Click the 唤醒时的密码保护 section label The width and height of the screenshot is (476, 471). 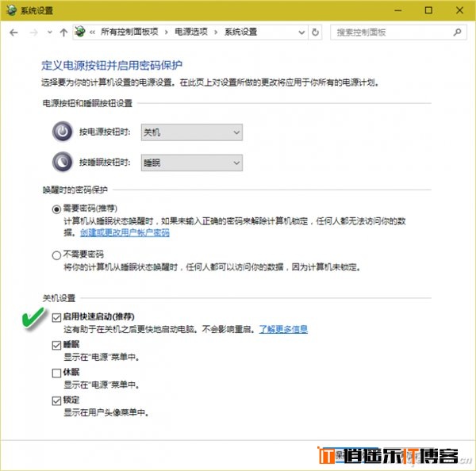75,190
